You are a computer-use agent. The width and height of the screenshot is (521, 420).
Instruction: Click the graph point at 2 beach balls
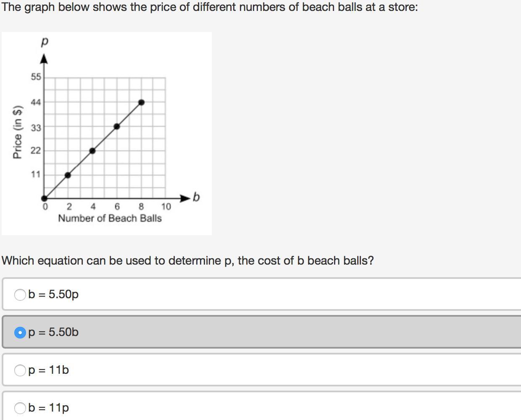pyautogui.click(x=68, y=175)
